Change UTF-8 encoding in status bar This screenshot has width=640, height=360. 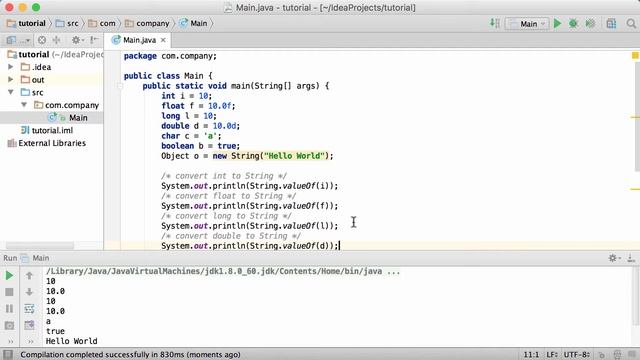pyautogui.click(x=577, y=354)
